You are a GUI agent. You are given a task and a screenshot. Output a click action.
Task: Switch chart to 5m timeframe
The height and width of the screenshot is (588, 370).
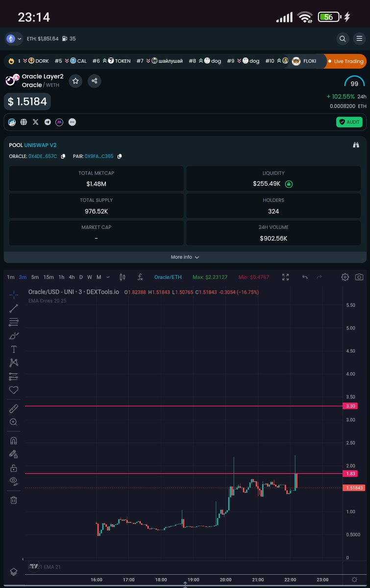(35, 277)
